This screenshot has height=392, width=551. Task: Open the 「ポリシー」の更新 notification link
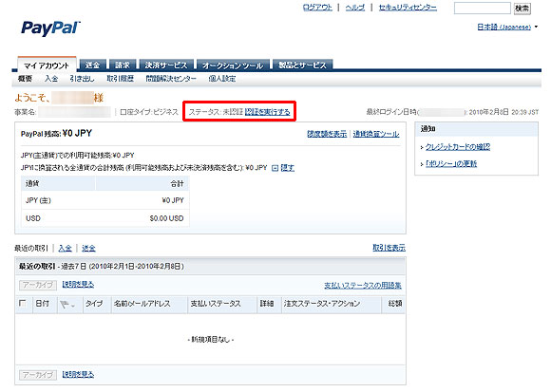click(451, 163)
